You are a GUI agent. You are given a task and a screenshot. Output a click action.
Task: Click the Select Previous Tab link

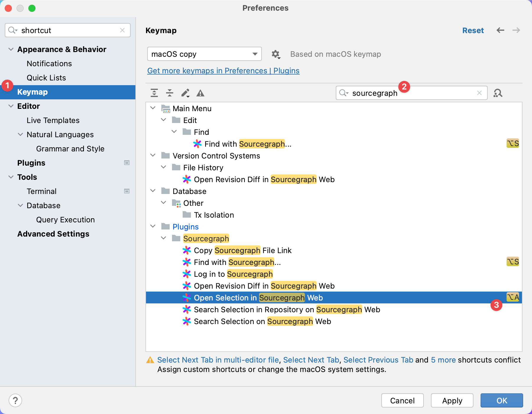(378, 360)
